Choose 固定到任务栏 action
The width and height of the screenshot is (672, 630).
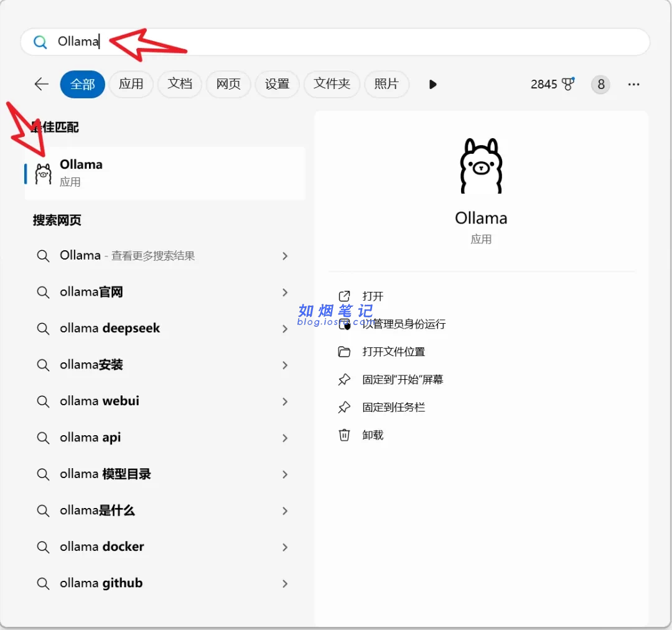(x=393, y=407)
